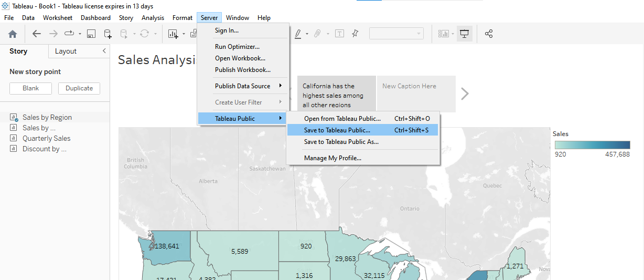This screenshot has height=280, width=644.
Task: Click the Montana region labeled 5,589
Action: tap(239, 251)
